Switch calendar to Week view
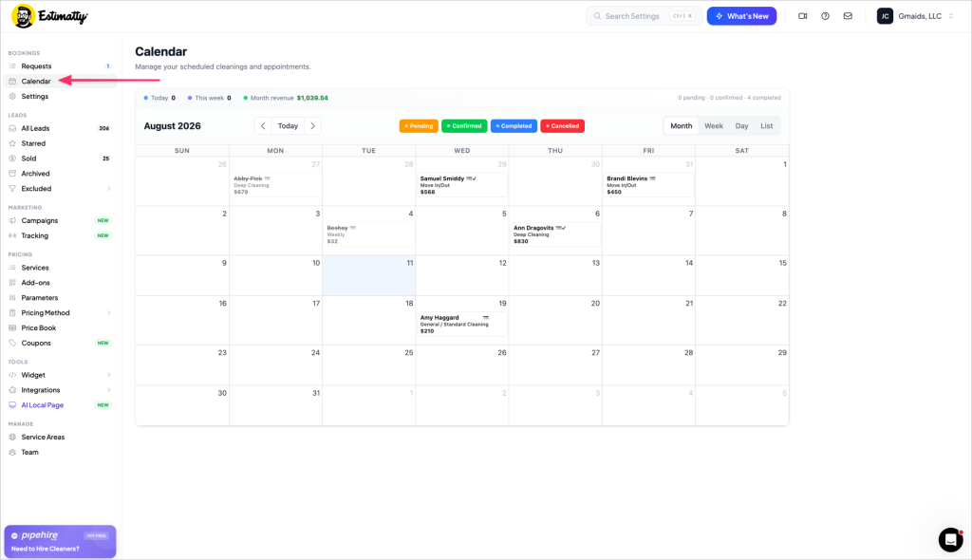This screenshot has width=972, height=560. click(x=714, y=126)
